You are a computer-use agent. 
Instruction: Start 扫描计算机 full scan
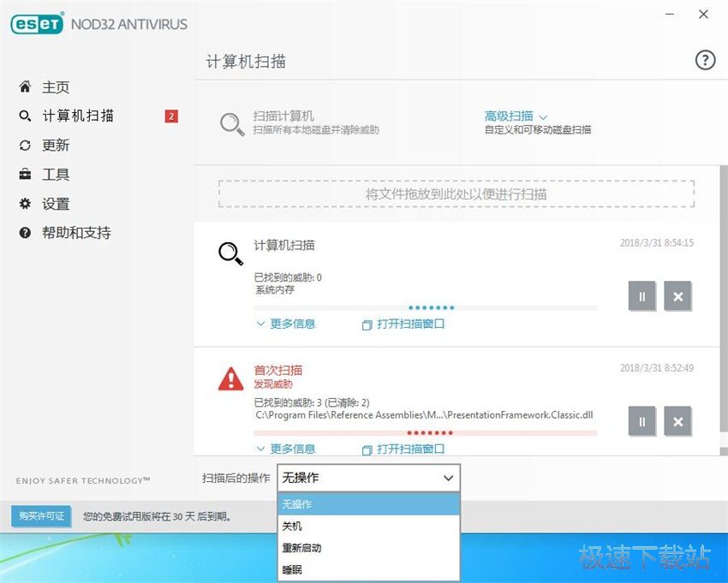pos(283,116)
